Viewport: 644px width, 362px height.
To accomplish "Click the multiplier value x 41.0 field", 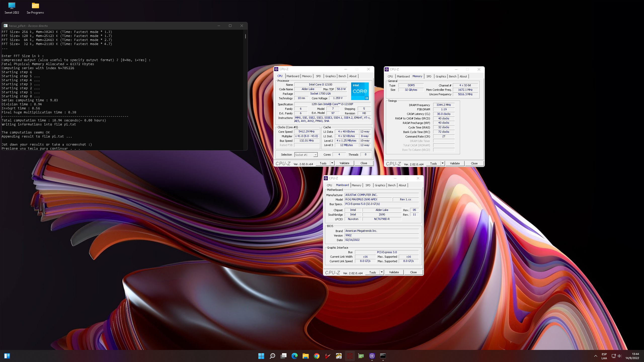I will [x=307, y=136].
